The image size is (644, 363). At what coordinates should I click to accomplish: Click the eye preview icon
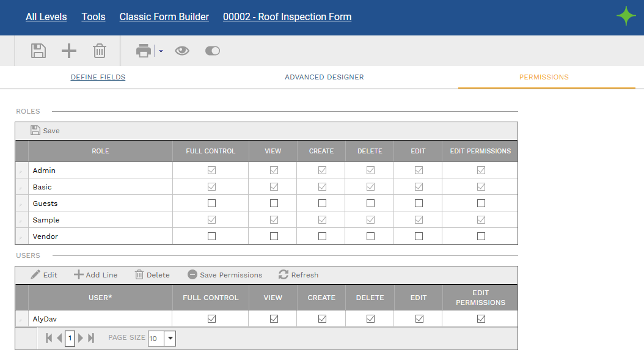[x=182, y=51]
